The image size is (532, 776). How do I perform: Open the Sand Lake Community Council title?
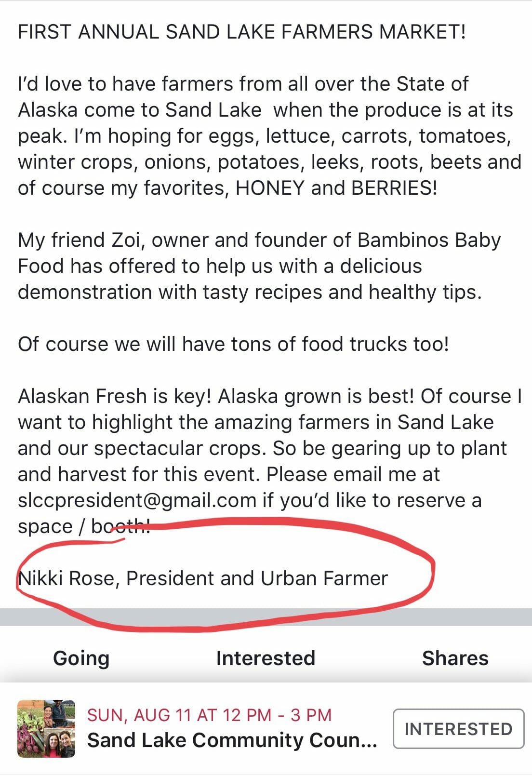pos(232,740)
